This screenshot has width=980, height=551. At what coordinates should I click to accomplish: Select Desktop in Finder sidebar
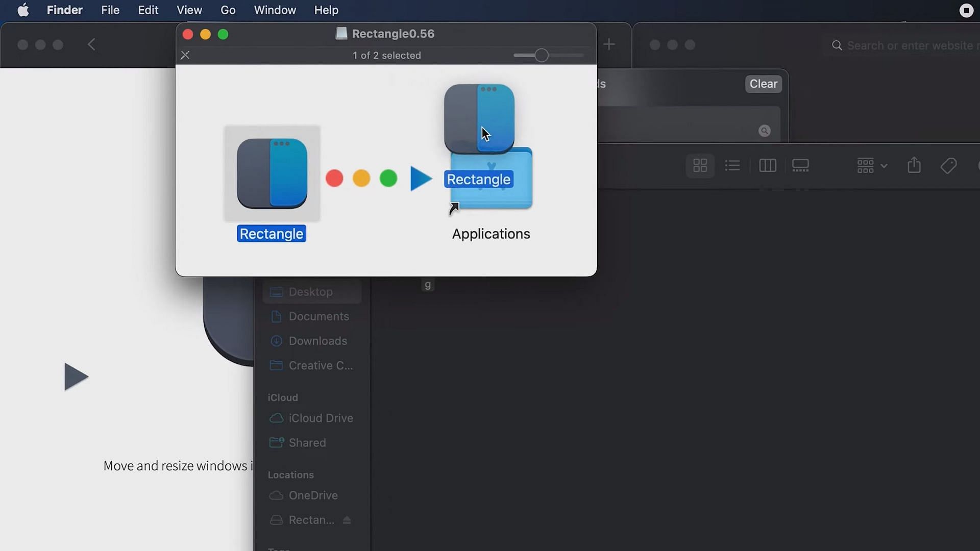[x=312, y=292]
